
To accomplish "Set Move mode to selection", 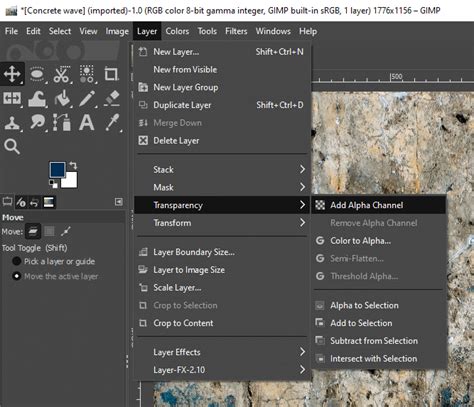I will click(49, 231).
